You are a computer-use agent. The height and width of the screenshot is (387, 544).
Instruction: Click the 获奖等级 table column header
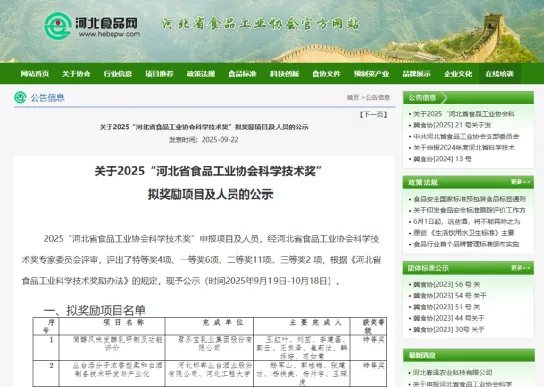[373, 326]
